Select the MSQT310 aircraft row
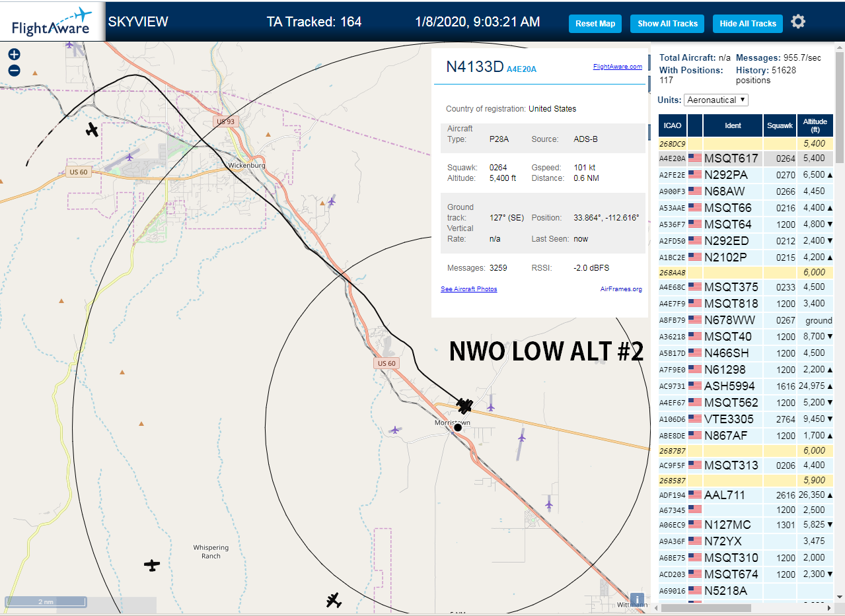Screen dimensions: 845x616 746,558
